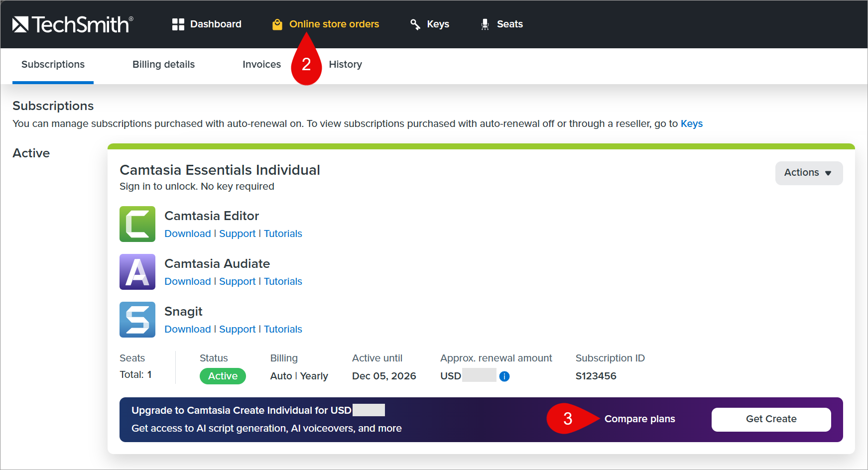Click the subscription ID S123456
868x470 pixels.
pos(596,376)
